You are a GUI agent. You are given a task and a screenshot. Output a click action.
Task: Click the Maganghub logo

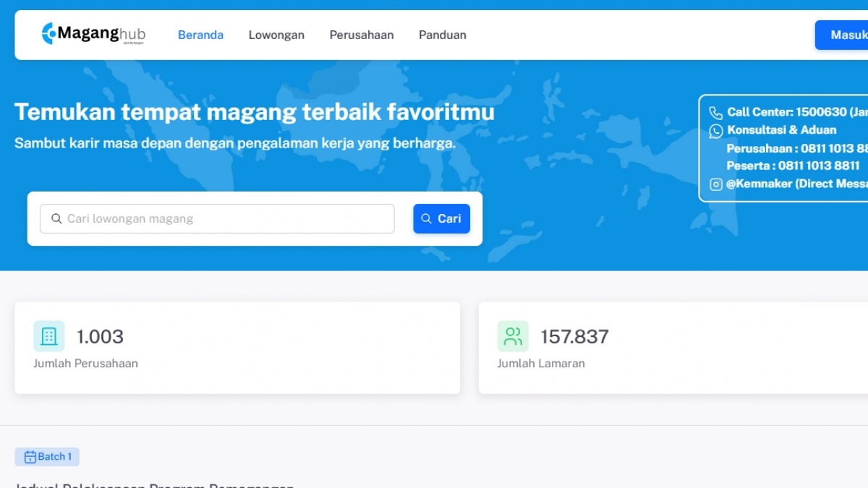(x=93, y=33)
